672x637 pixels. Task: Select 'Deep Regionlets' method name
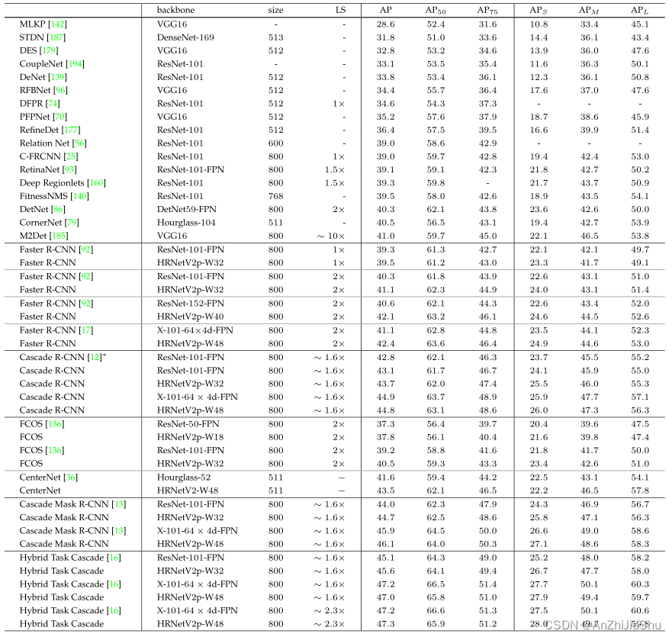52,183
